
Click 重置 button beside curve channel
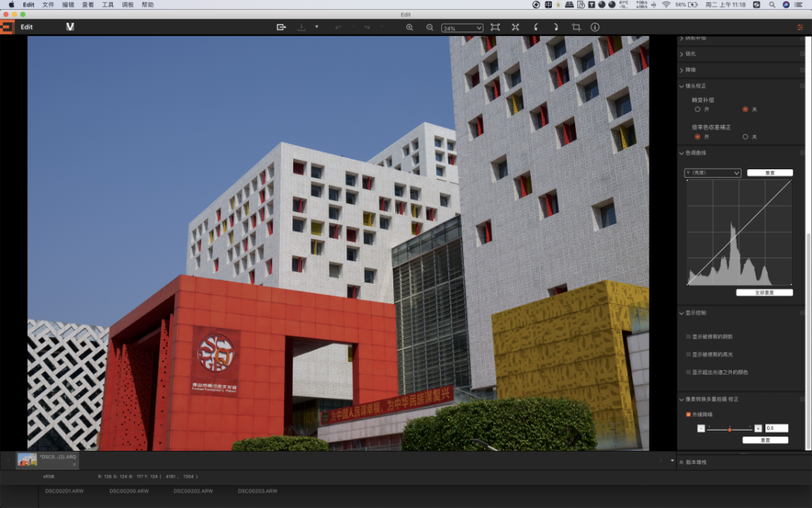click(770, 172)
